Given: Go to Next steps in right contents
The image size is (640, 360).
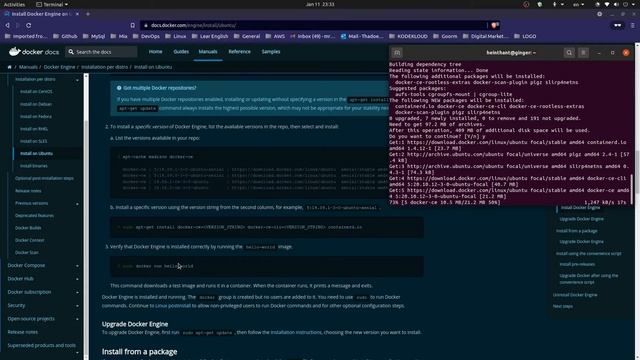Looking at the screenshot, I should [562, 306].
